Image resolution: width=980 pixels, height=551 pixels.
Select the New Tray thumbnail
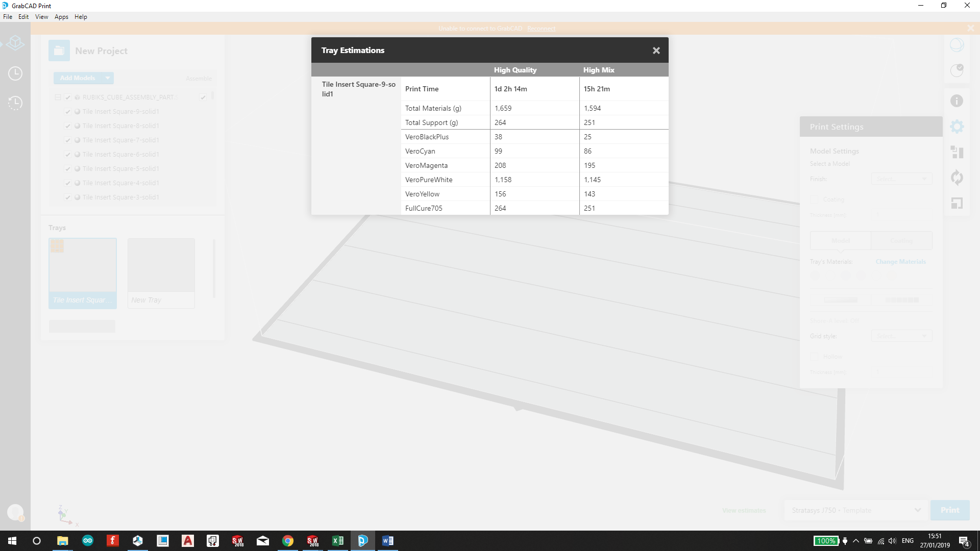pyautogui.click(x=161, y=272)
